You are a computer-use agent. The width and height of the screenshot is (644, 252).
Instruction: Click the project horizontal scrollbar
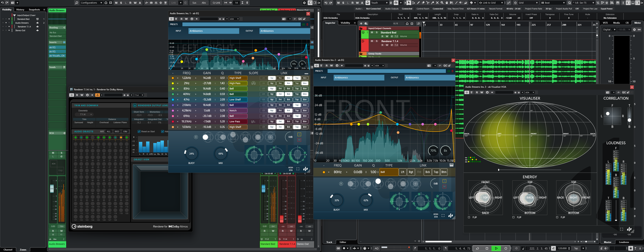point(438,242)
